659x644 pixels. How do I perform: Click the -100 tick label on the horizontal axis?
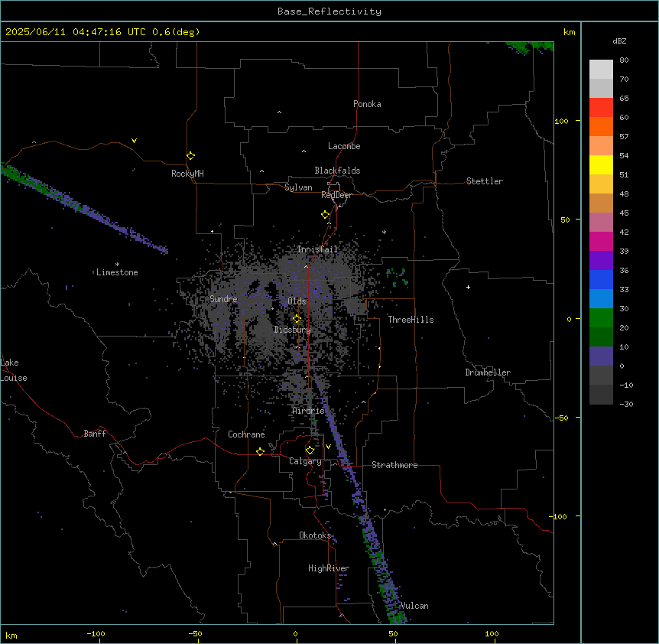[x=96, y=633]
